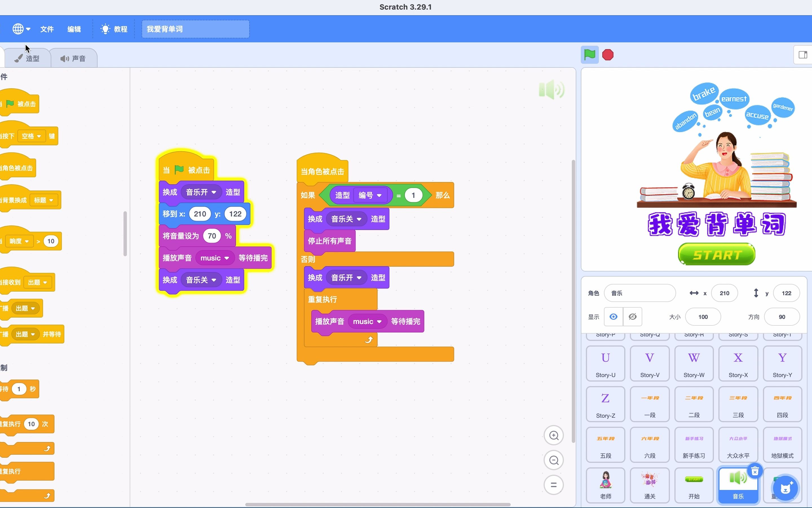The image size is (812, 508).
Task: Delete the 音乐 sprite with trash icon
Action: (754, 471)
